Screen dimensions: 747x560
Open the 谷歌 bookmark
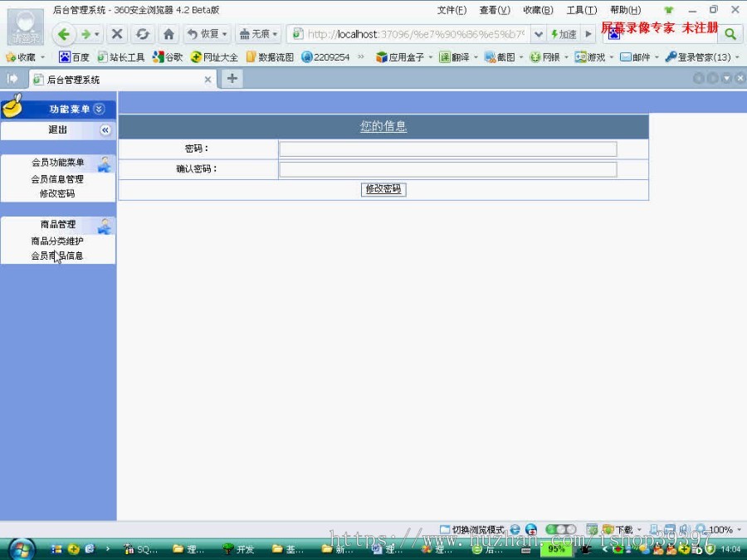point(168,57)
